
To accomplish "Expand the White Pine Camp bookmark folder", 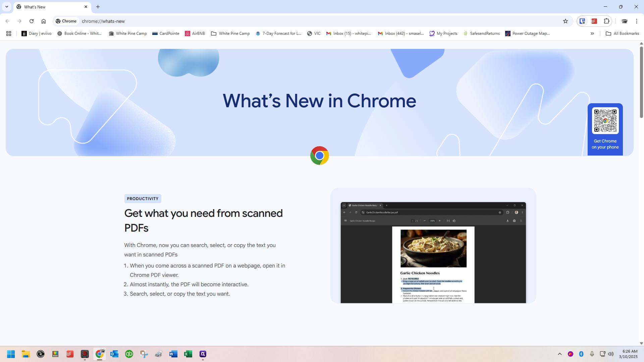I will click(230, 34).
